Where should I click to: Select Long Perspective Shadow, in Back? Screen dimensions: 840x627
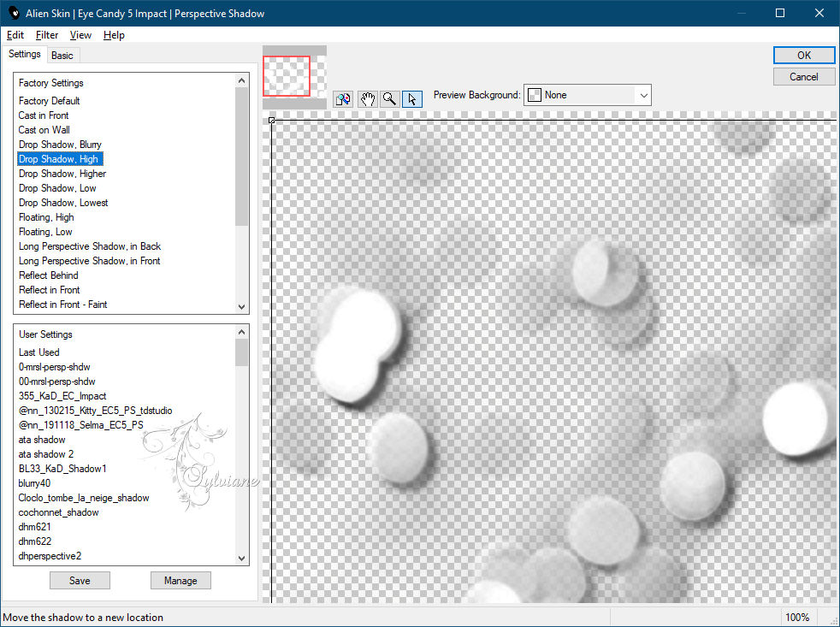pyautogui.click(x=90, y=246)
